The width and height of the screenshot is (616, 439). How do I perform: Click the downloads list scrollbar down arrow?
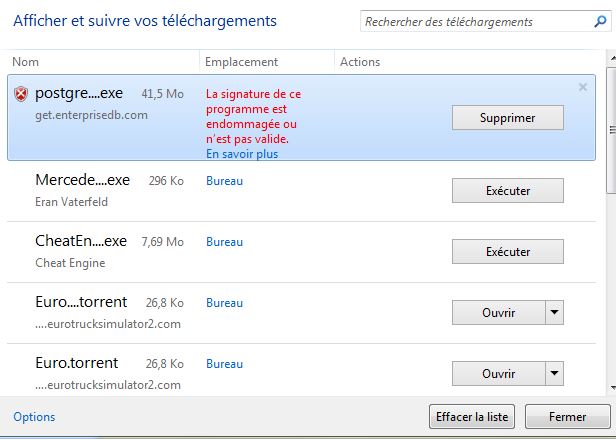[612, 388]
